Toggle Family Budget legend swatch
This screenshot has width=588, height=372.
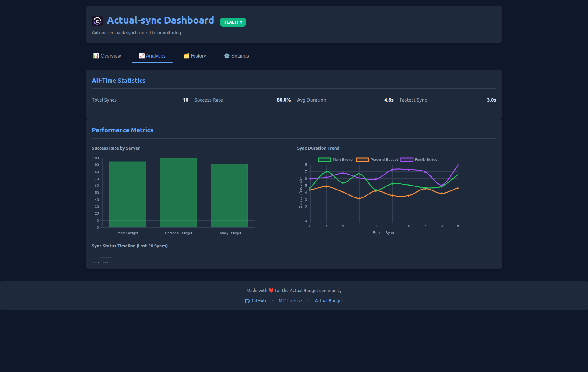(407, 160)
